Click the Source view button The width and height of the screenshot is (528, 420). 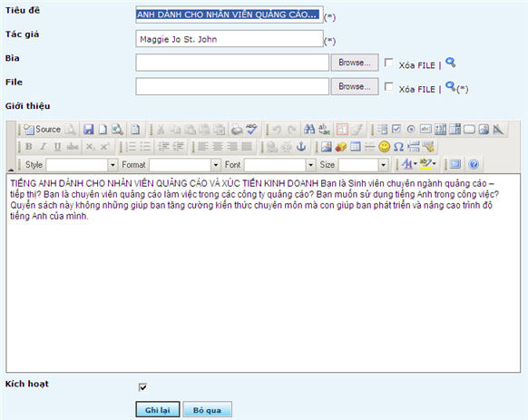tap(42, 130)
